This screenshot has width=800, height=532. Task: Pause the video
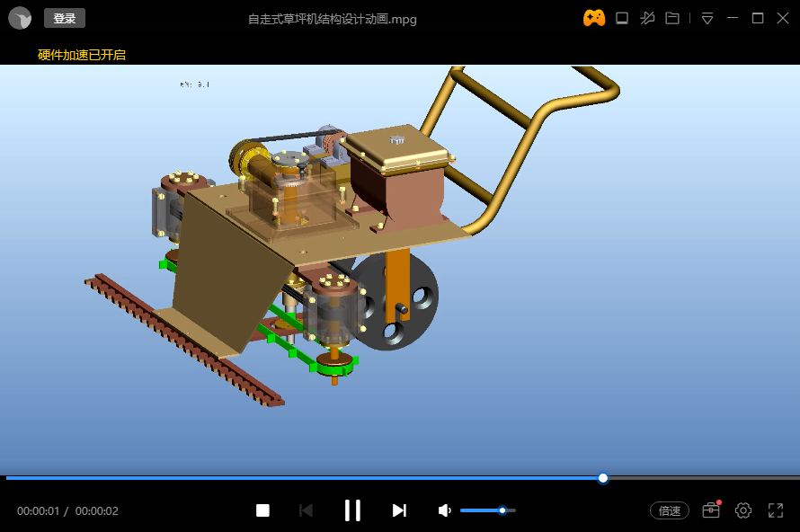click(x=352, y=510)
